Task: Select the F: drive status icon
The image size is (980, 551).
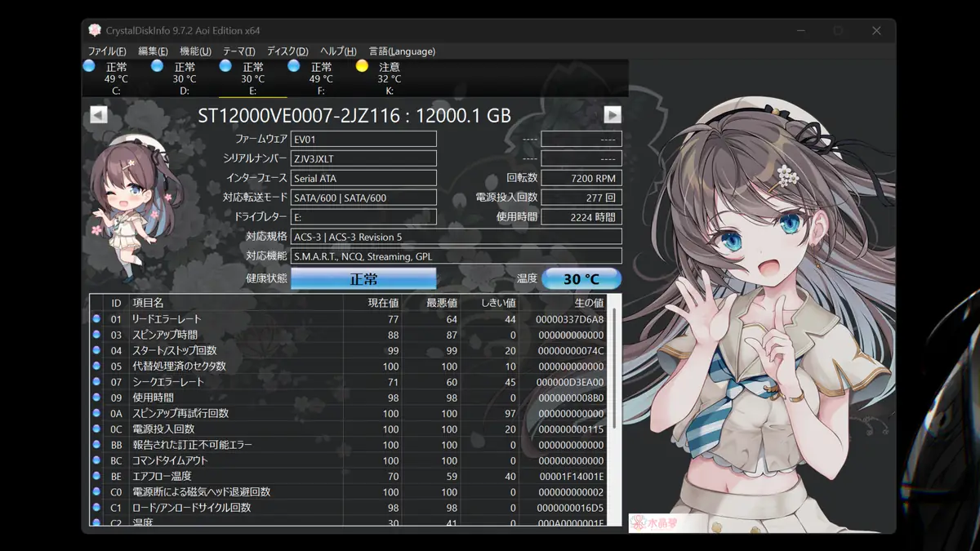Action: point(294,66)
